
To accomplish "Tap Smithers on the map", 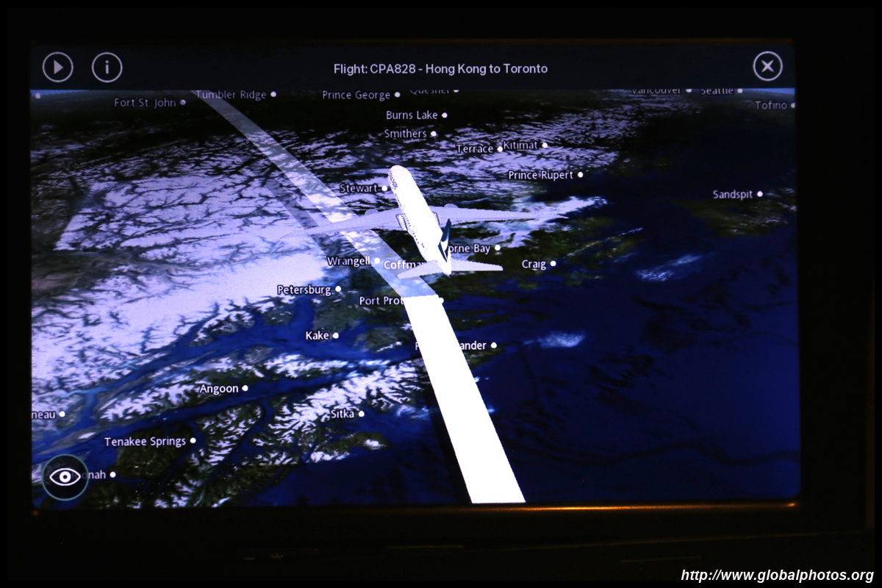I will [x=405, y=134].
